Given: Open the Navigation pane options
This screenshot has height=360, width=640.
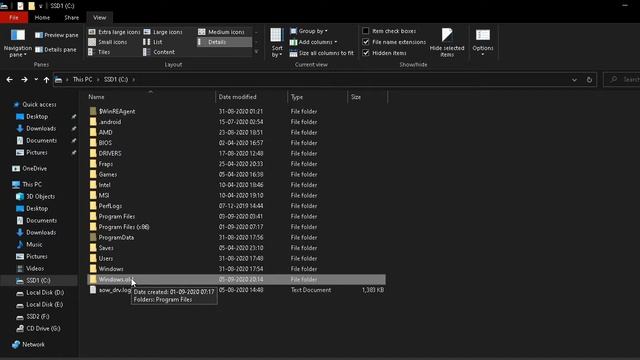Looking at the screenshot, I should tap(18, 43).
